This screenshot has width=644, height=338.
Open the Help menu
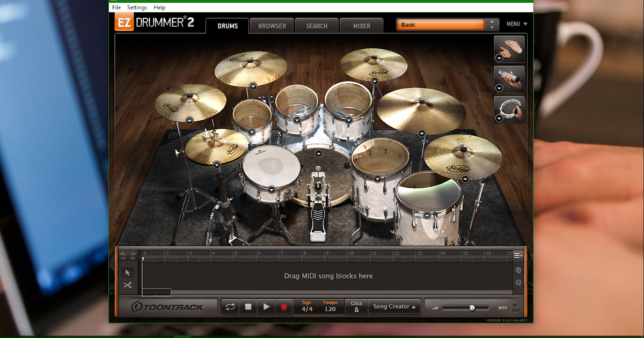[x=159, y=8]
